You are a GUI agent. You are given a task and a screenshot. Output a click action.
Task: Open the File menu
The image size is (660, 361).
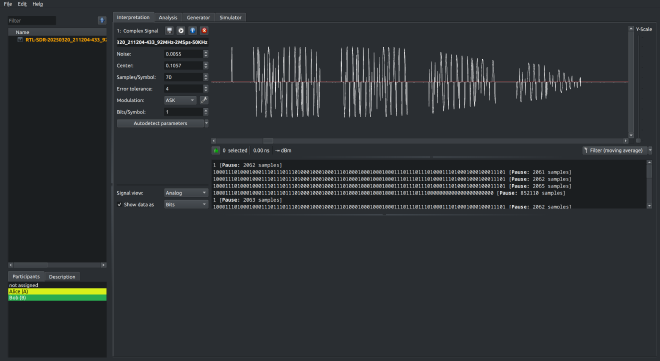[x=8, y=4]
